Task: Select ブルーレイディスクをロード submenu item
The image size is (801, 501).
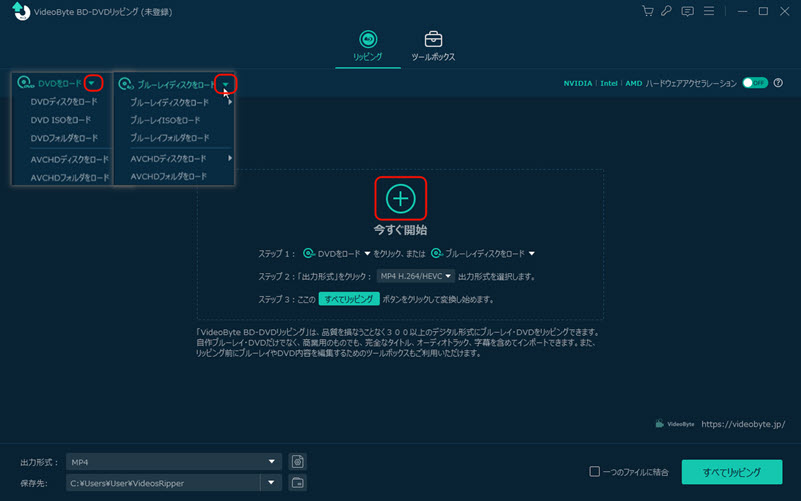Action: pyautogui.click(x=170, y=103)
